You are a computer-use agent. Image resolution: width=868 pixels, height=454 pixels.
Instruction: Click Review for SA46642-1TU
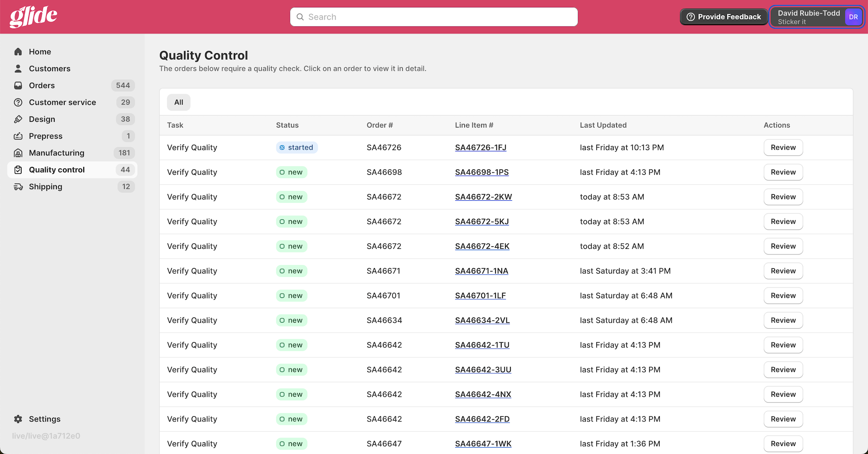(783, 345)
